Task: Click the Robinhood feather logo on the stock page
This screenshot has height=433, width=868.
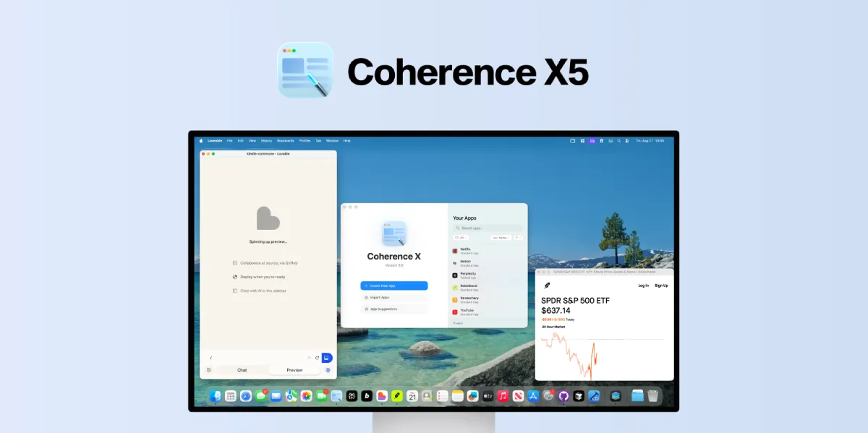Action: point(548,285)
